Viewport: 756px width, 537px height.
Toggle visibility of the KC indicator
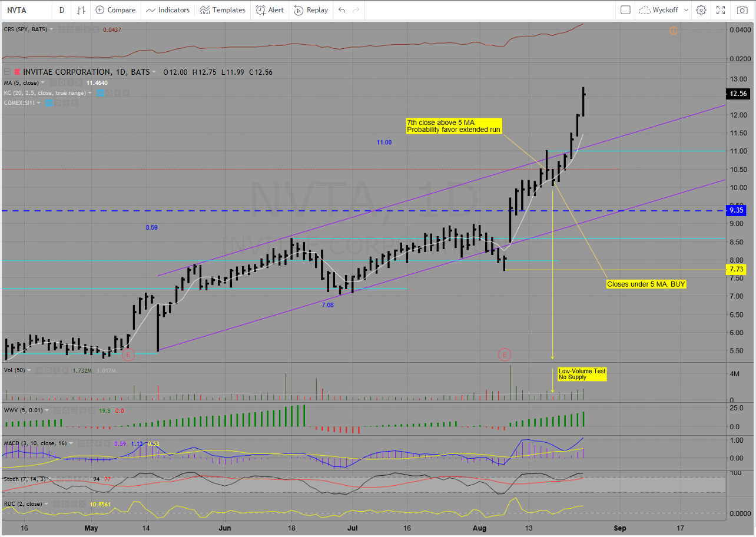pos(101,93)
